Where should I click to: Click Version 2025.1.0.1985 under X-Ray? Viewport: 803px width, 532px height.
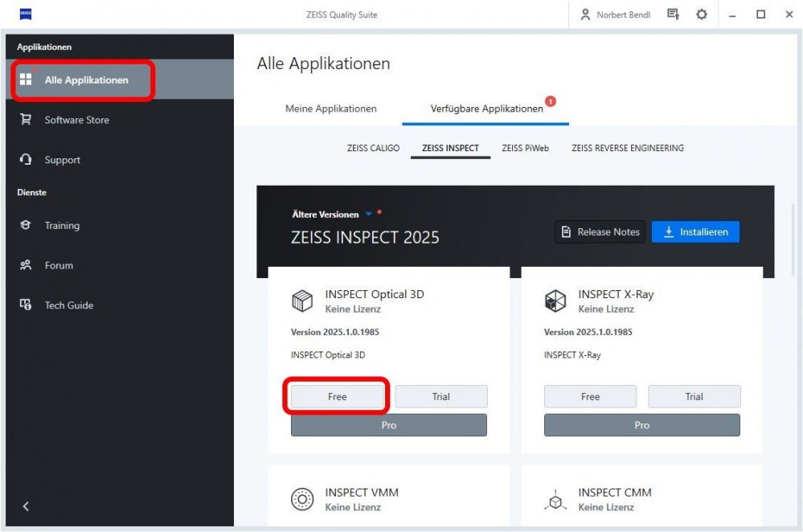(588, 332)
